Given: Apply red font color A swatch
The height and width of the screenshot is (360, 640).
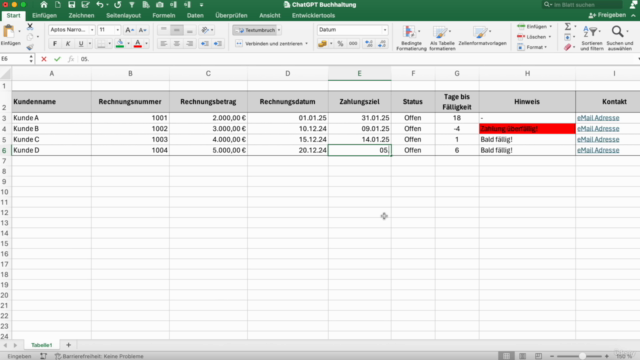Looking at the screenshot, I should coord(138,44).
